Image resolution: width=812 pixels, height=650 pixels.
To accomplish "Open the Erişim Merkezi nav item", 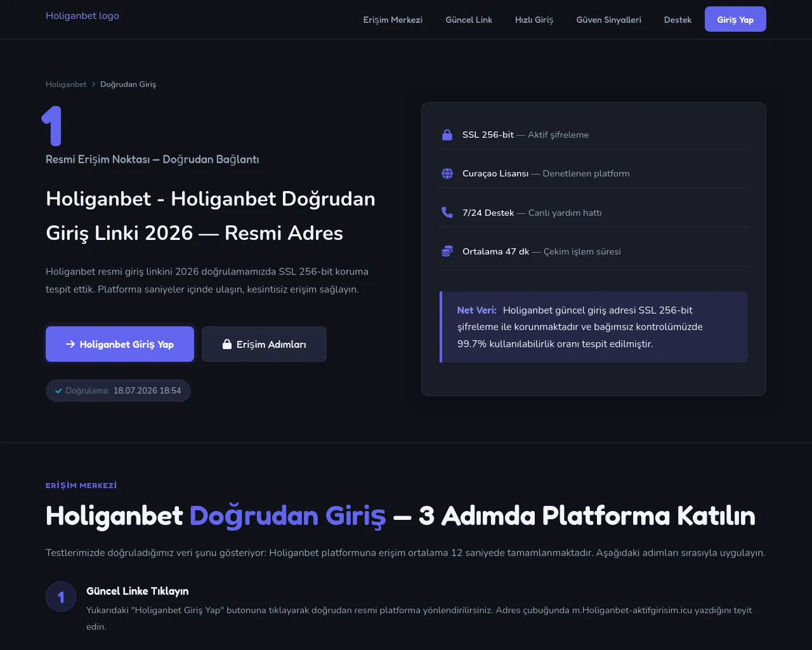I will click(393, 20).
